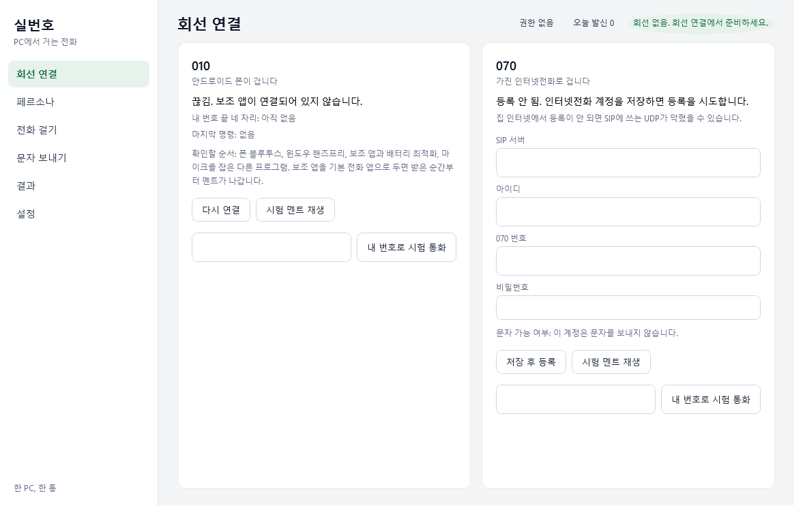
Task: Click the 다시 연결 button
Action: (221, 210)
